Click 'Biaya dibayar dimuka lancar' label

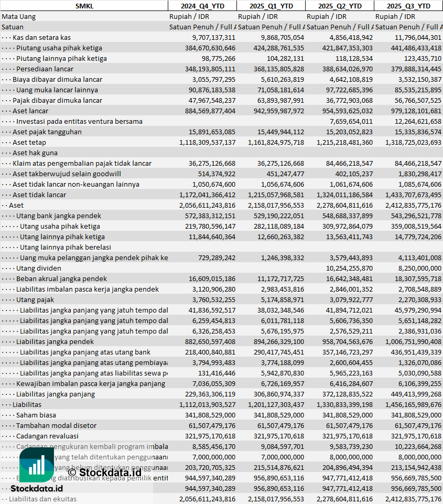(x=58, y=79)
